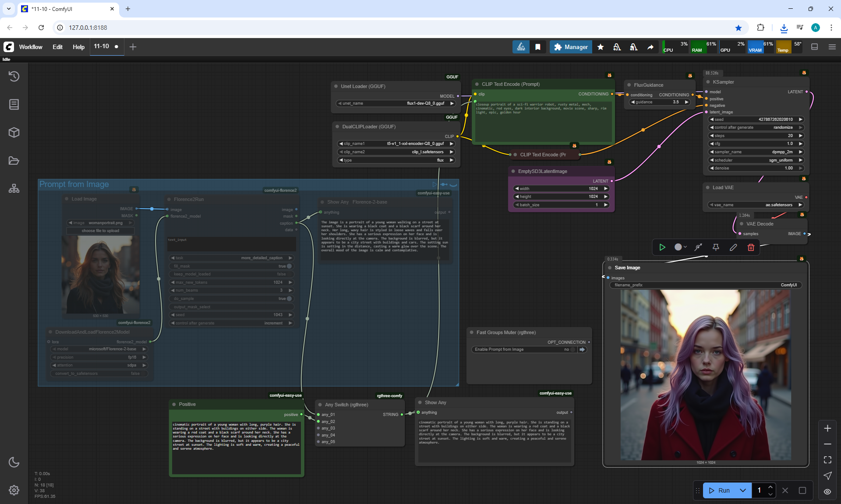Open the Node Library cube icon
Image resolution: width=841 pixels, height=504 pixels.
point(14,132)
